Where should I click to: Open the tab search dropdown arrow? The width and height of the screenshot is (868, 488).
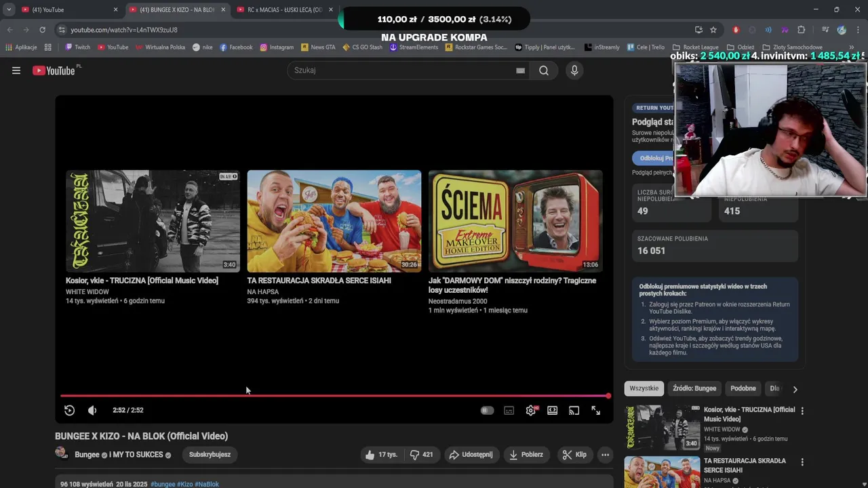click(9, 9)
